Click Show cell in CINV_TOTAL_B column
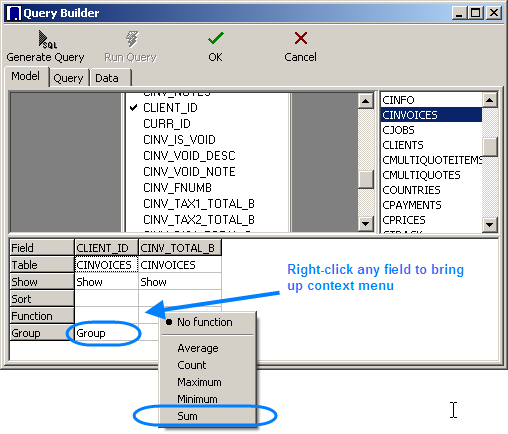 [180, 282]
